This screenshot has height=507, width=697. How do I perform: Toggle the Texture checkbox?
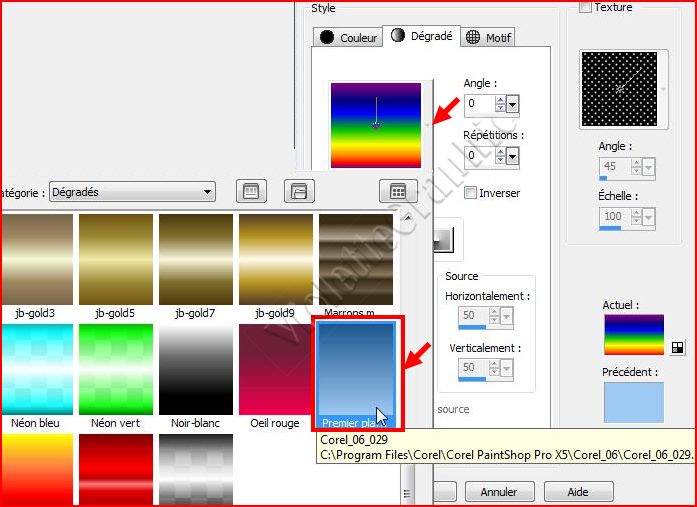coord(586,7)
